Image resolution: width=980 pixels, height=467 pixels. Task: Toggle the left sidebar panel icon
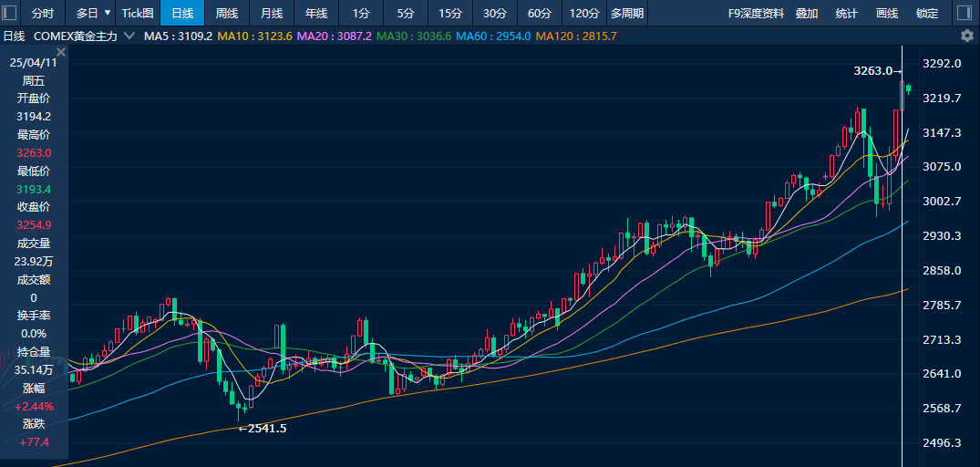pos(10,13)
